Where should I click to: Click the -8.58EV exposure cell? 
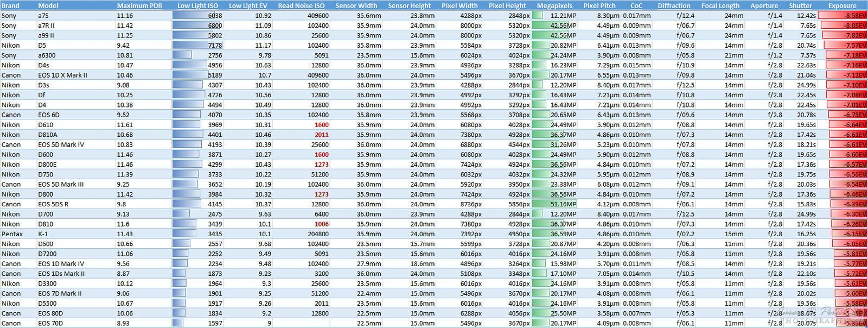pos(843,16)
